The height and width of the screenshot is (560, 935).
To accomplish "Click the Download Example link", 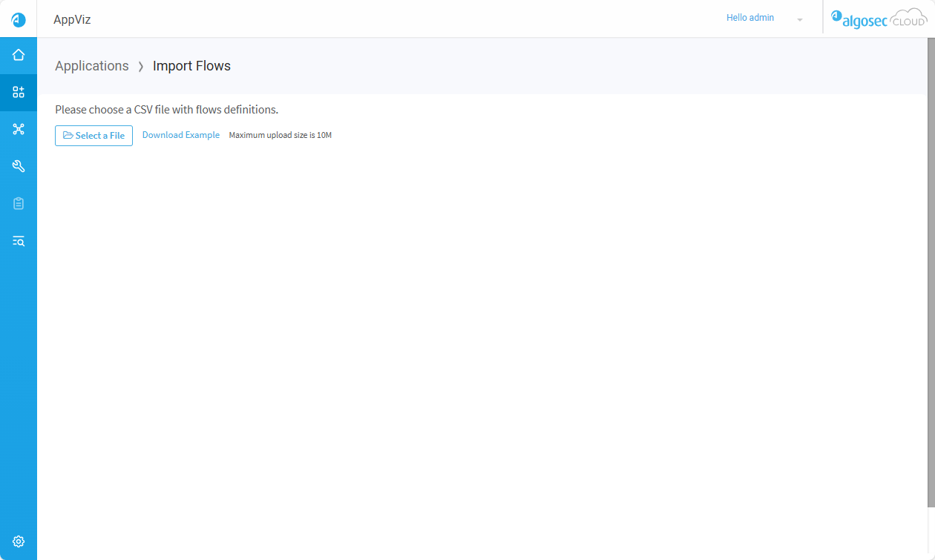I will 181,135.
